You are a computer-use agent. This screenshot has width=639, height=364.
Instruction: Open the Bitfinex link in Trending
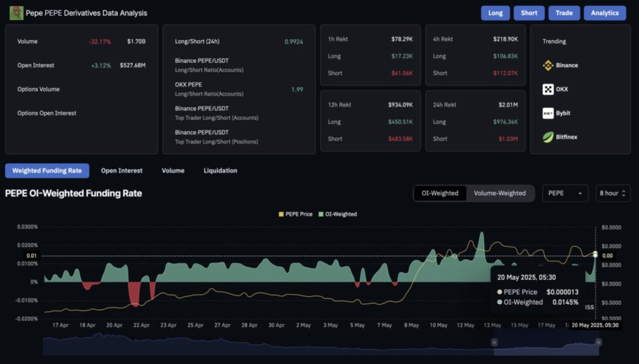coord(567,137)
